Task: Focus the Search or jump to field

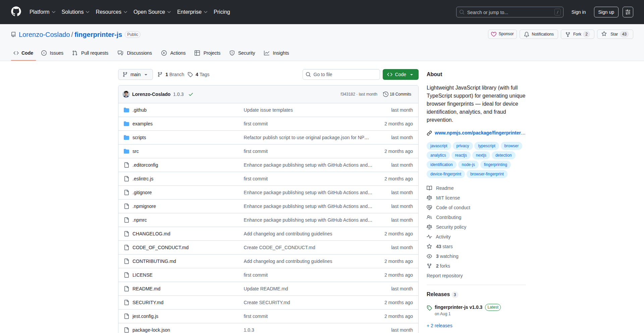Action: tap(509, 12)
